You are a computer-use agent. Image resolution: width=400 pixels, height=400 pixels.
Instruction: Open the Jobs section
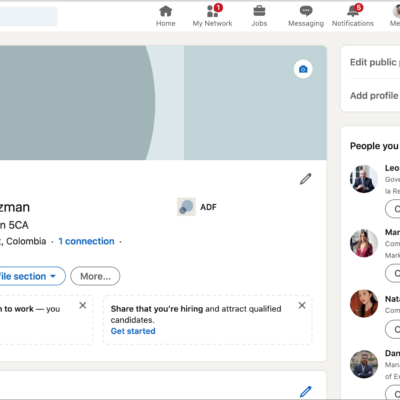[x=259, y=16]
